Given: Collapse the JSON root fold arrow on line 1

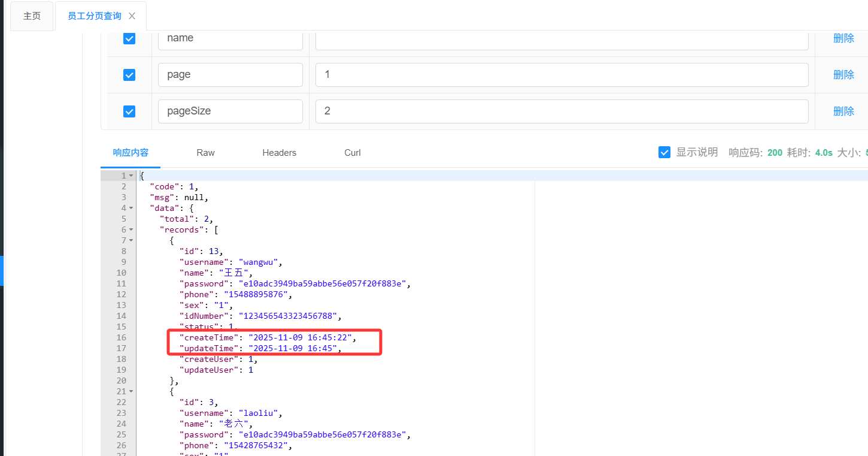Looking at the screenshot, I should pyautogui.click(x=131, y=176).
